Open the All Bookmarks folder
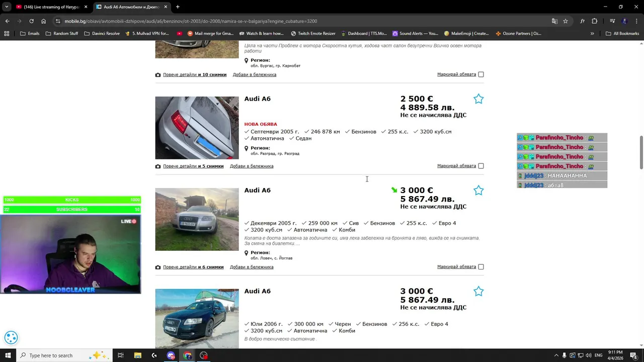Screen dimensions: 644x362 tap(622, 34)
